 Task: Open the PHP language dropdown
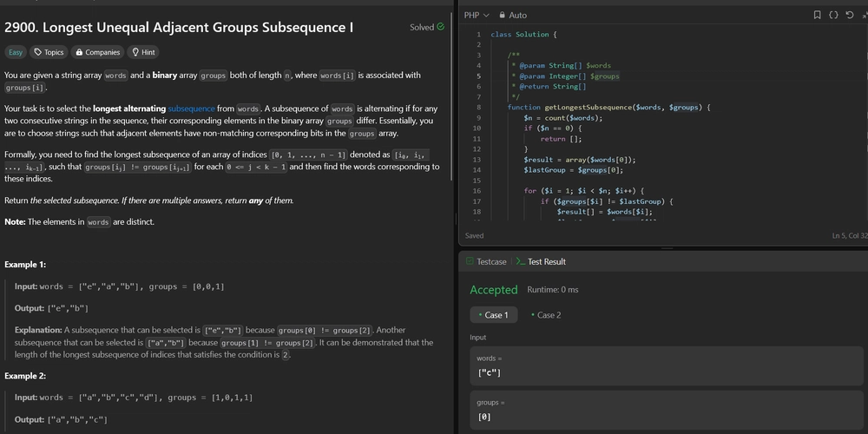pos(477,15)
